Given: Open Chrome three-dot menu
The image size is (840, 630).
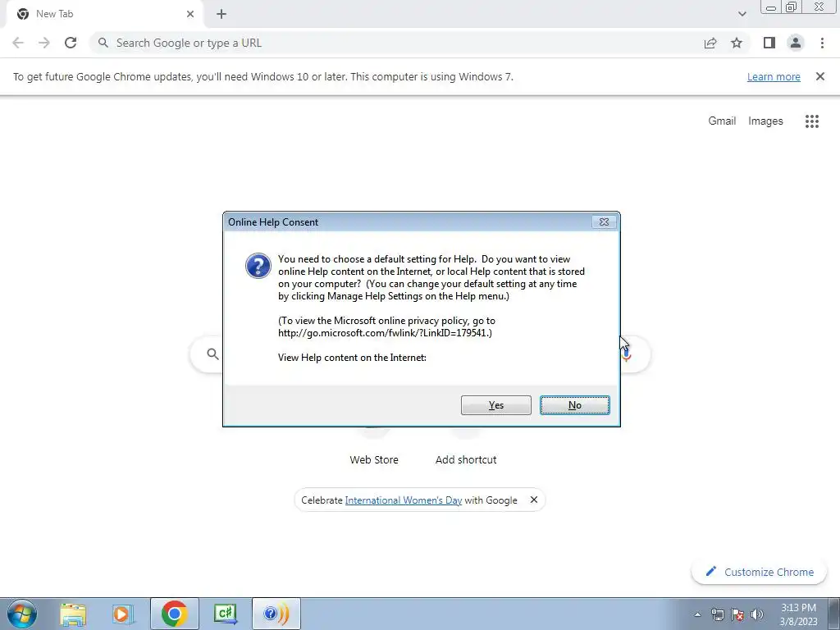Looking at the screenshot, I should coord(822,43).
